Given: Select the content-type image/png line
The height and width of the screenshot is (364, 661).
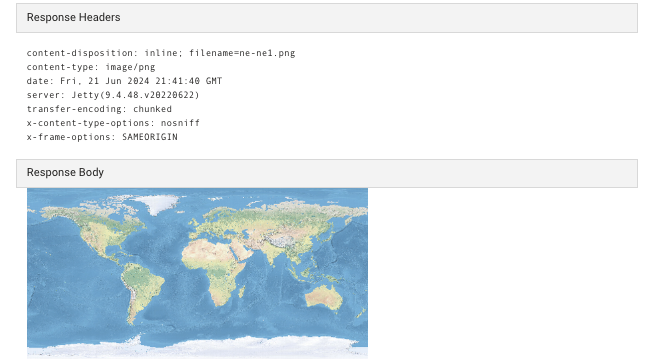Looking at the screenshot, I should click(x=91, y=67).
